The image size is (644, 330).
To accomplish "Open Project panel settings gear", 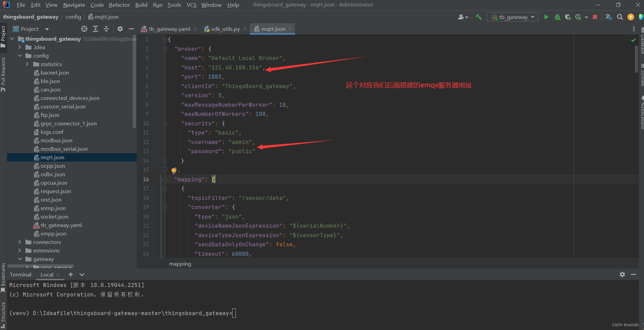I will tap(120, 29).
